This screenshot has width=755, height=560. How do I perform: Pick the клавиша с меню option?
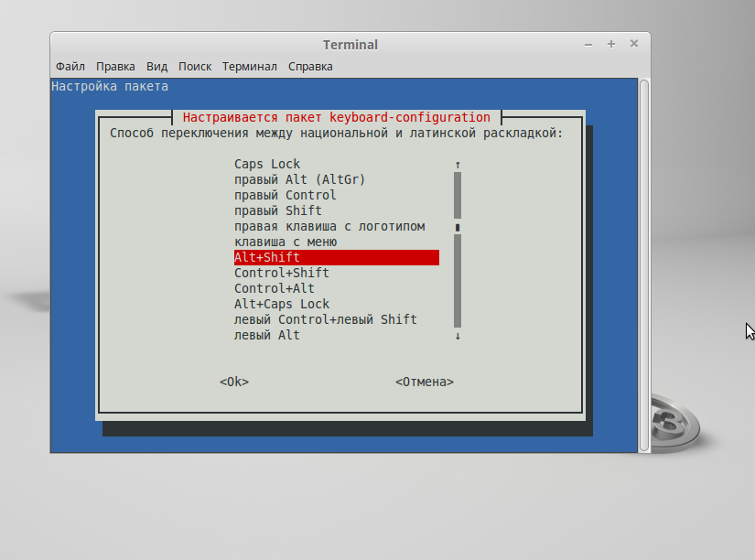point(286,242)
